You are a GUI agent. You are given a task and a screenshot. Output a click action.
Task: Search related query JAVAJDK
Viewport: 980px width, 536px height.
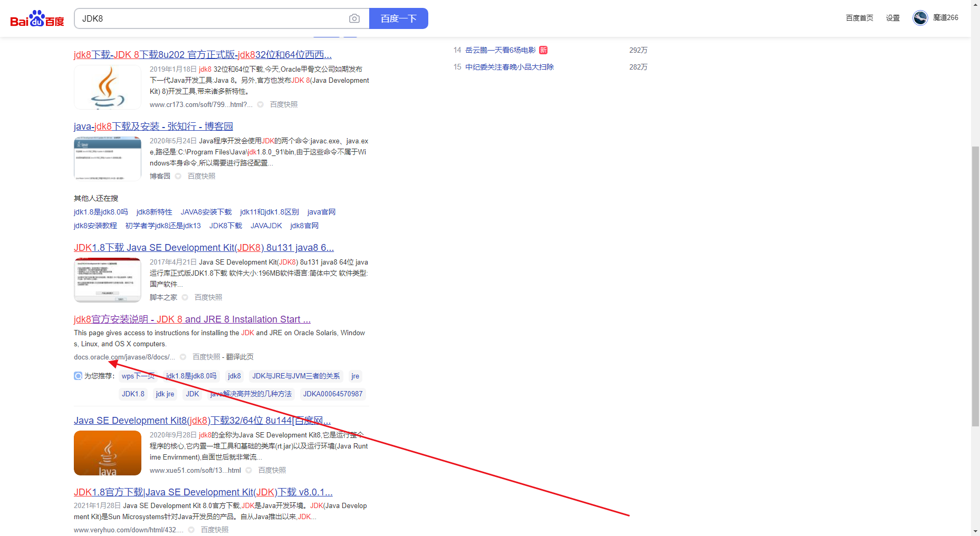click(x=266, y=226)
